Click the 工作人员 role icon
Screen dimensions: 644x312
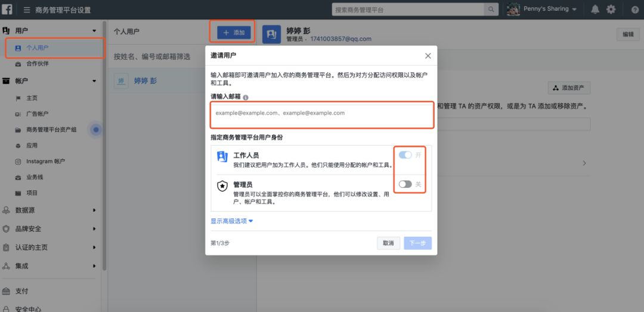point(222,157)
